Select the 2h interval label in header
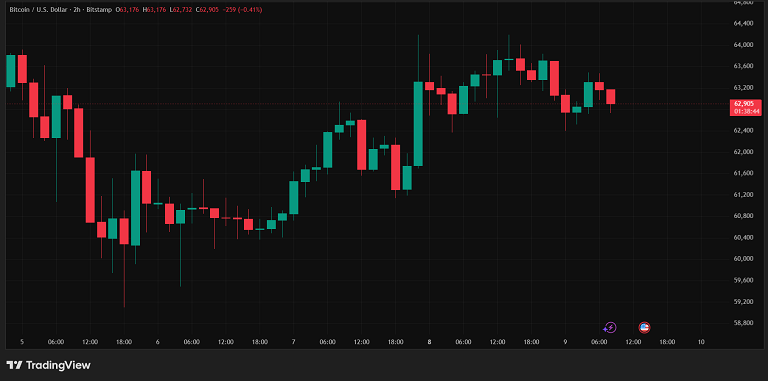The width and height of the screenshot is (768, 381). (x=77, y=9)
